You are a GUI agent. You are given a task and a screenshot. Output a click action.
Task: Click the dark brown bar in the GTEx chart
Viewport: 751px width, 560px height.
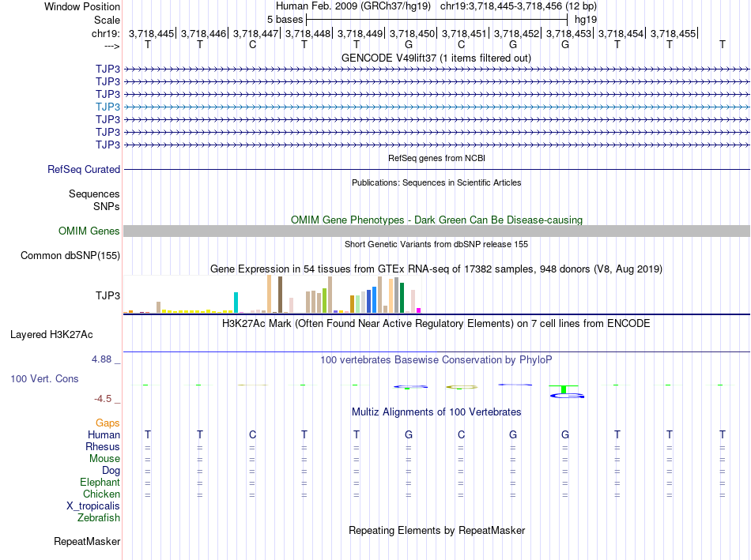(280, 295)
